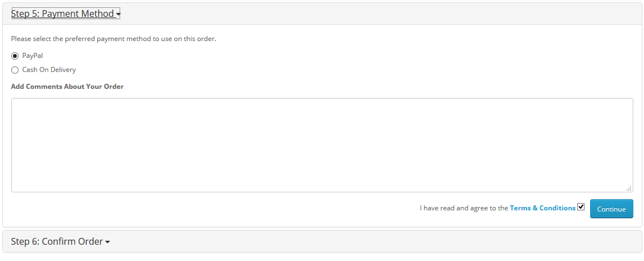Click the Add Comments About Your Order label
Screen dimensions: 644x261
pyautogui.click(x=67, y=87)
